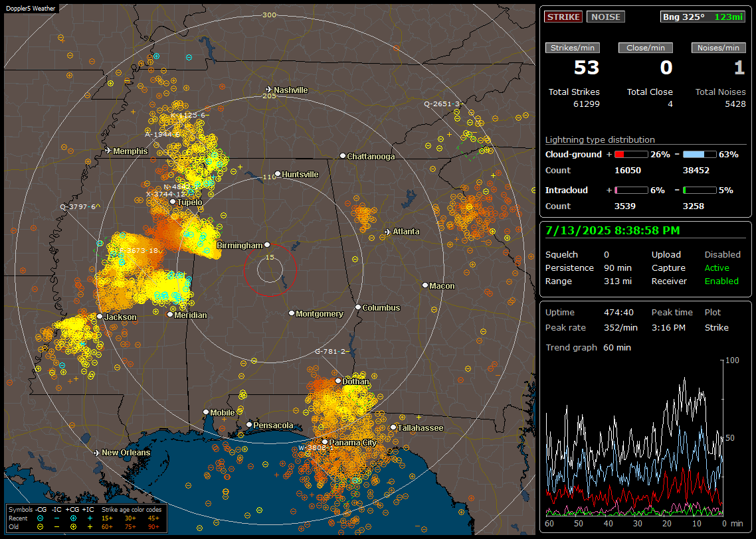
Task: Click the negative intracloud green percentage bar
Action: pos(699,191)
